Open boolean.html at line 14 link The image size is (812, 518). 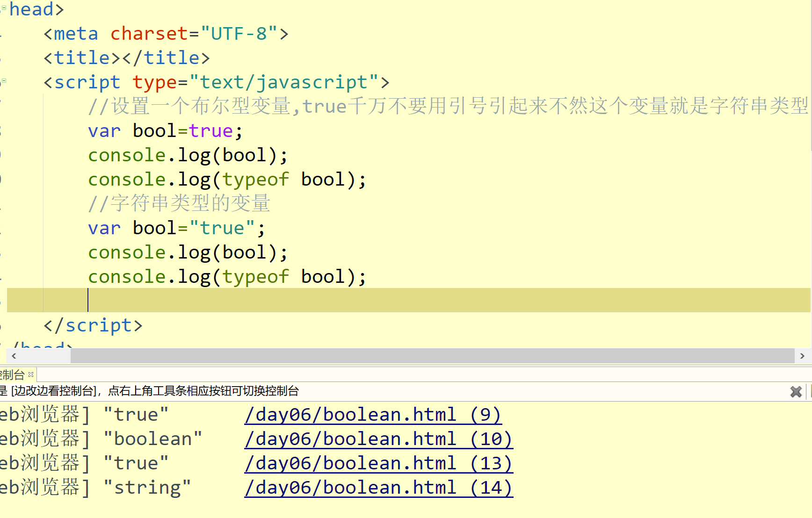coord(378,487)
